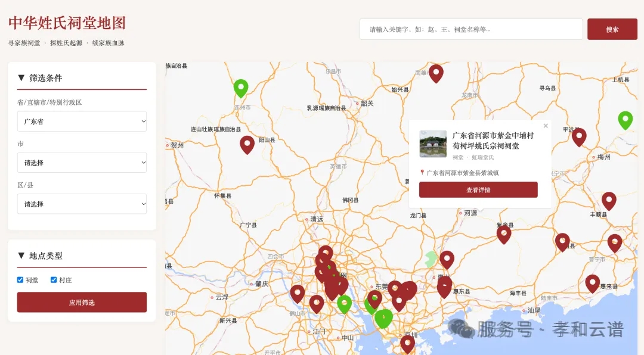Click the popup title 广东省河源市紫金中埔村荷树坪姚氏宗祠祠堂
This screenshot has height=355, width=644.
point(493,141)
